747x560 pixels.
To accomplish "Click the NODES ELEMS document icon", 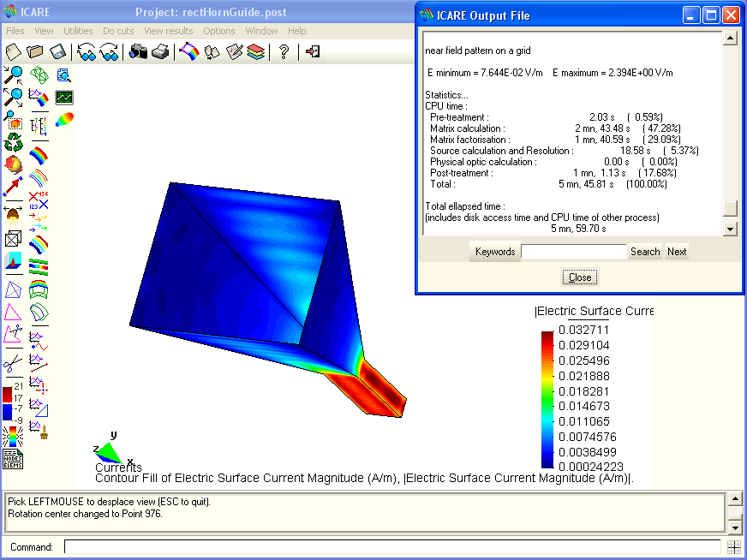I will [x=13, y=459].
